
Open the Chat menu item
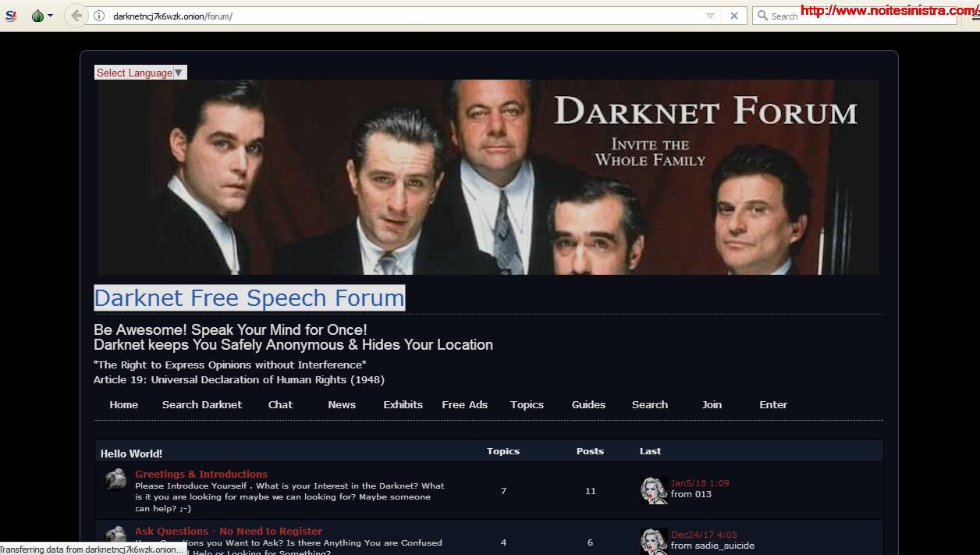pyautogui.click(x=280, y=404)
